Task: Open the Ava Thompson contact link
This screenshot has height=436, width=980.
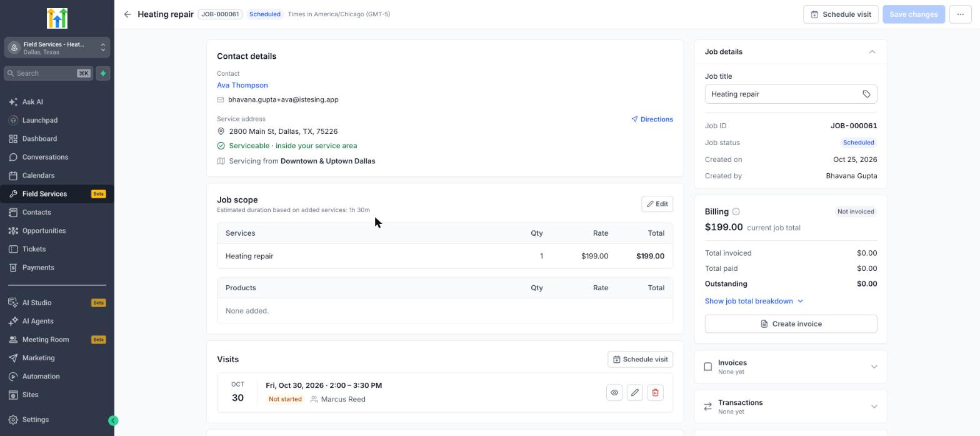Action: click(x=242, y=85)
